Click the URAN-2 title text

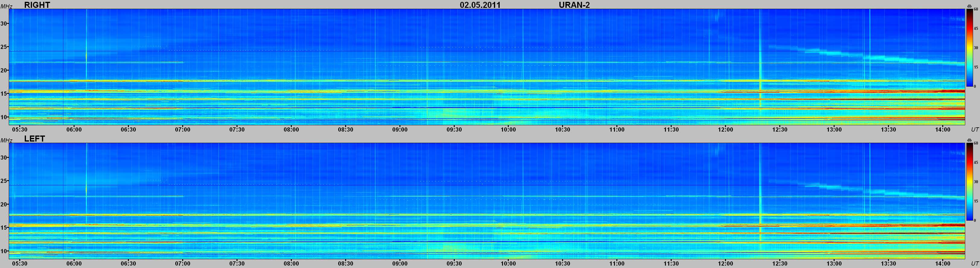click(x=574, y=5)
